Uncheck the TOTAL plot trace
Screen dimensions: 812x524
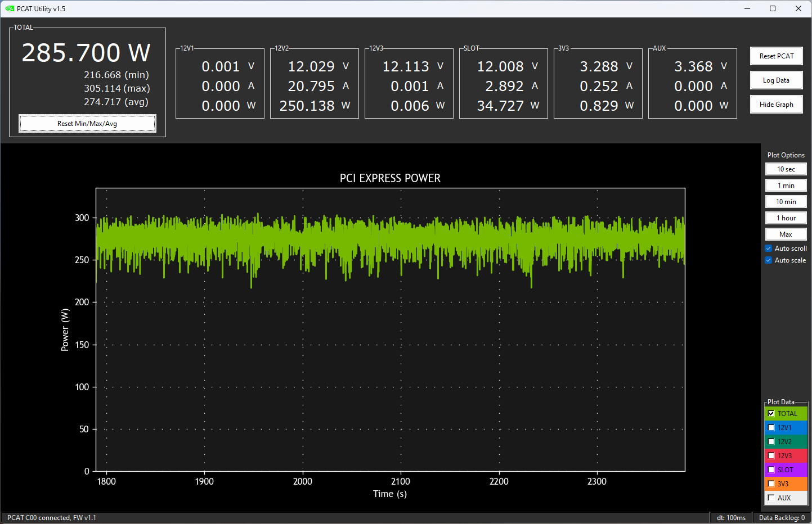coord(771,413)
